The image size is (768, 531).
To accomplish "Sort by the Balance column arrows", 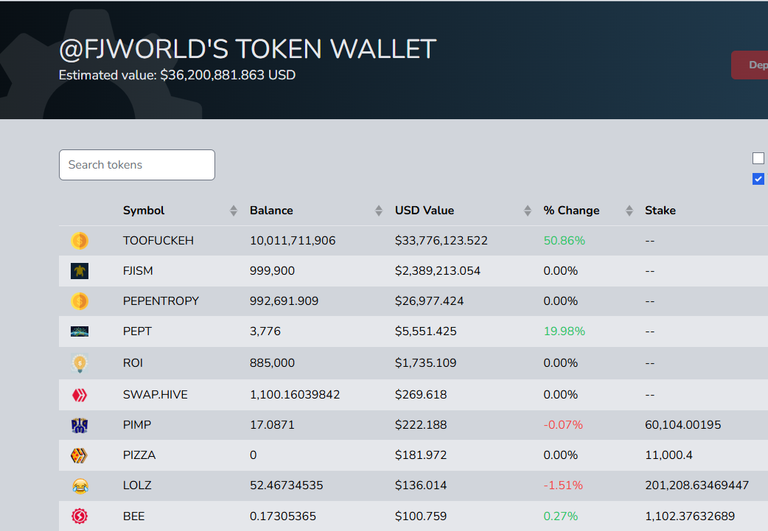I will pyautogui.click(x=379, y=211).
